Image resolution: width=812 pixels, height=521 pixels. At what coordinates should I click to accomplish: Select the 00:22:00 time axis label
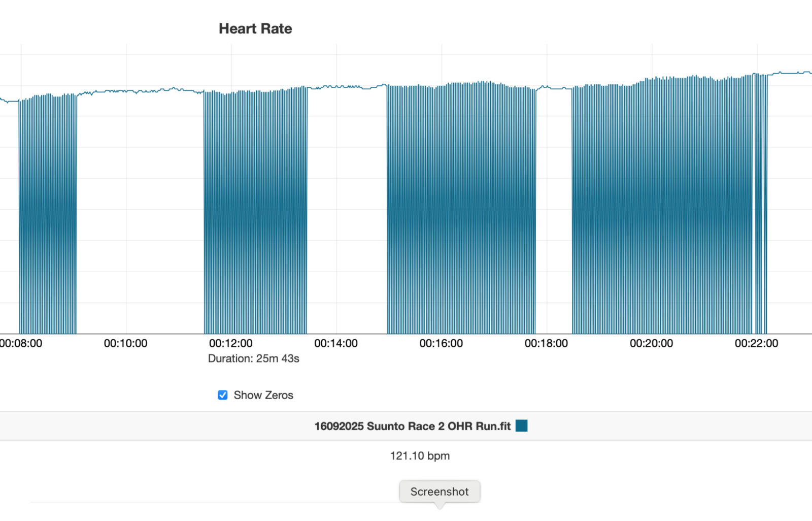(x=756, y=343)
